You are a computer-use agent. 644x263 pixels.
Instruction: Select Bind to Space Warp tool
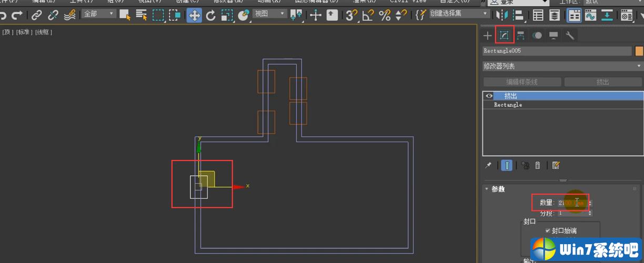[x=69, y=15]
